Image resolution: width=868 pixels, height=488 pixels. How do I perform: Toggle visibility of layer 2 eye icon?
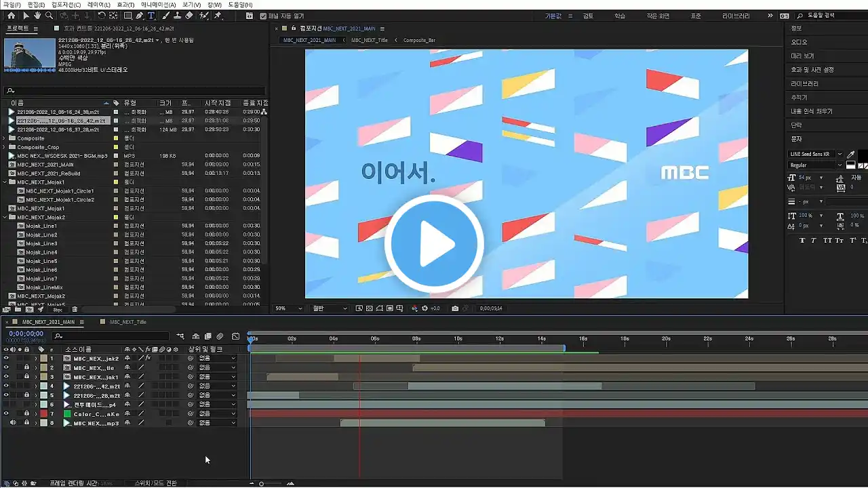coord(6,367)
